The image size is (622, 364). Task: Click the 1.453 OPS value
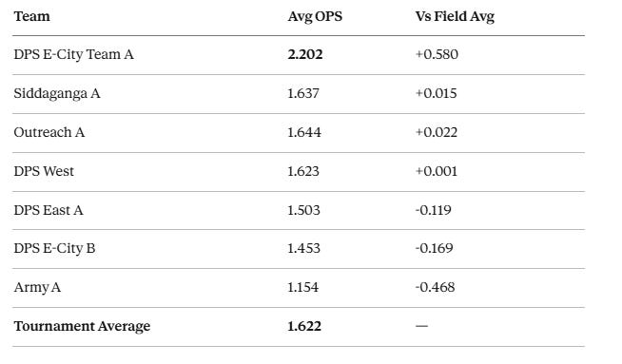(x=303, y=248)
